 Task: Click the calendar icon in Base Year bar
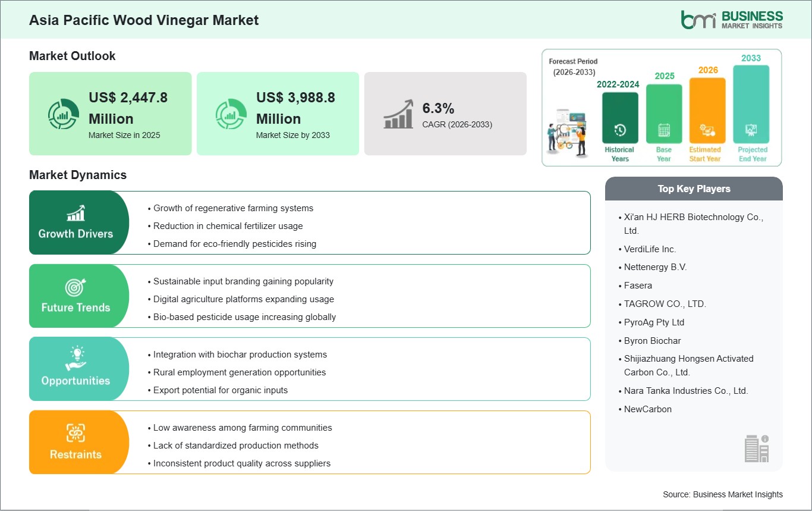[664, 130]
